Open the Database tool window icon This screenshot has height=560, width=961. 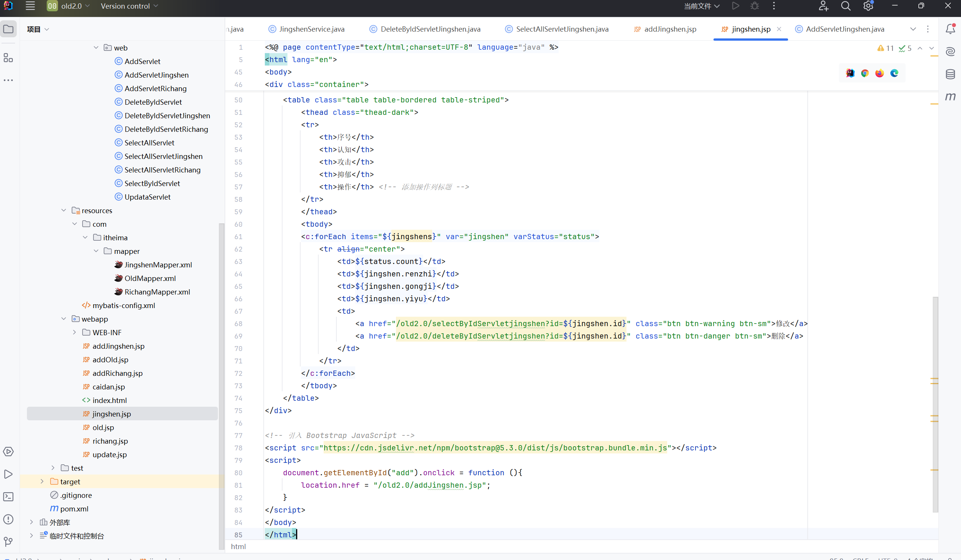tap(950, 74)
